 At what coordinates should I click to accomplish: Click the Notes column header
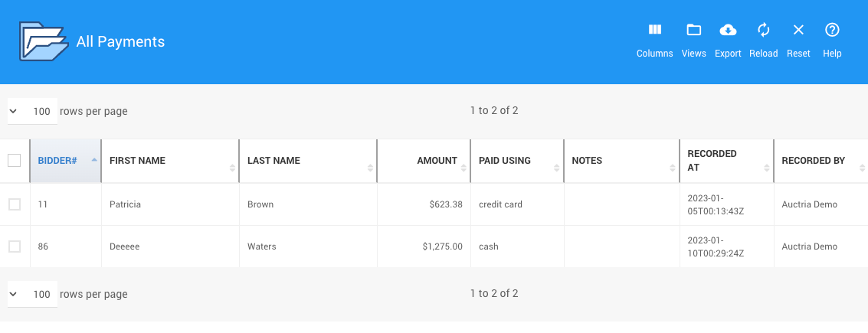588,161
